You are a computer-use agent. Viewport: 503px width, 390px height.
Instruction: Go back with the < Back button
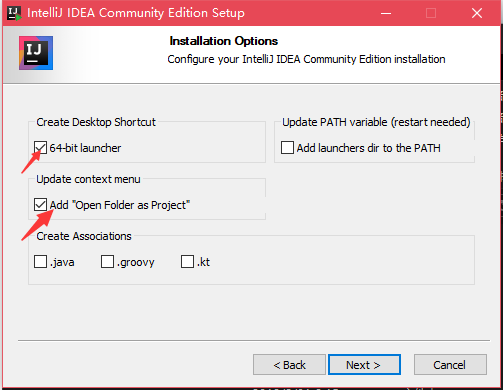[289, 365]
